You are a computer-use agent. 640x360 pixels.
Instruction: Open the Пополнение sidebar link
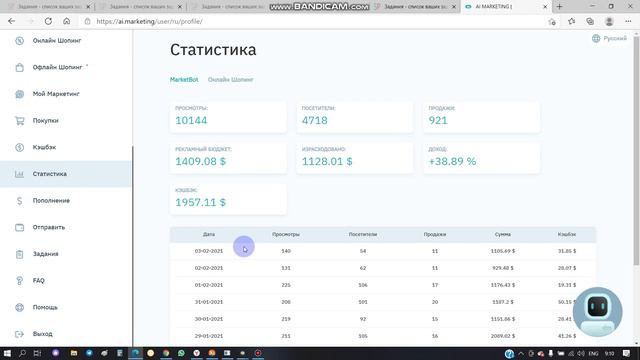51,200
